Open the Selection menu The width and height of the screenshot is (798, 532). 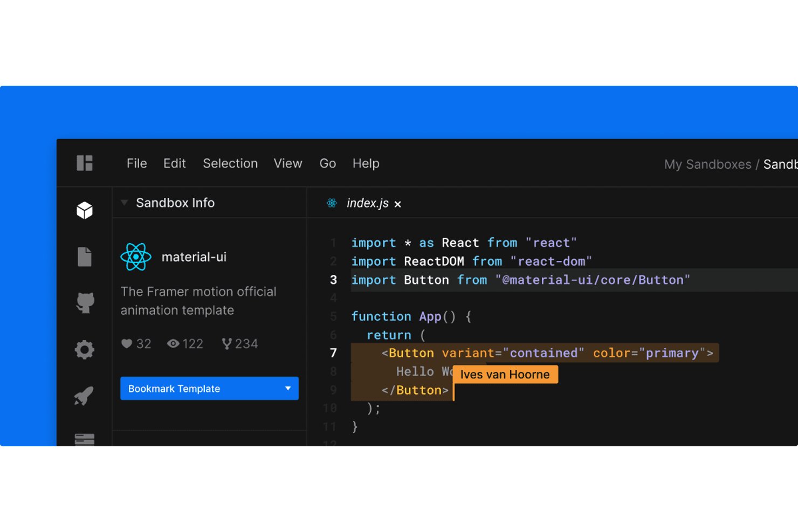point(230,163)
